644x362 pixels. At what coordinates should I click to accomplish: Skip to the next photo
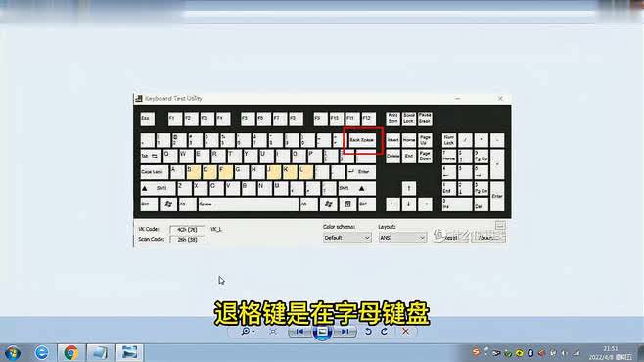(x=345, y=332)
